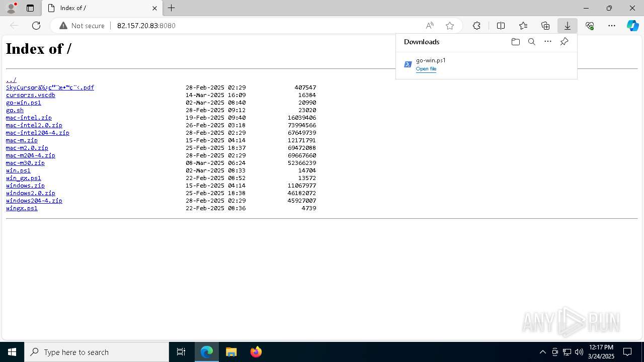Click 'Open file' link in Downloads

(426, 69)
